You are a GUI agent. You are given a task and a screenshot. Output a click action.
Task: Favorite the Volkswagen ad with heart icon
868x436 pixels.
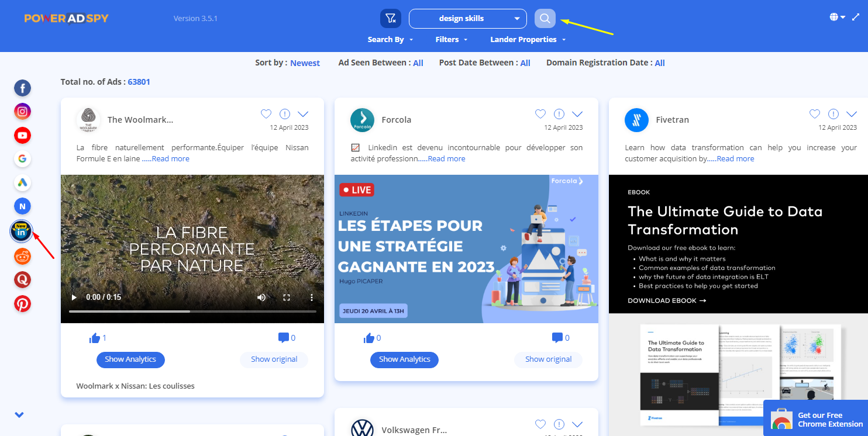(x=540, y=424)
